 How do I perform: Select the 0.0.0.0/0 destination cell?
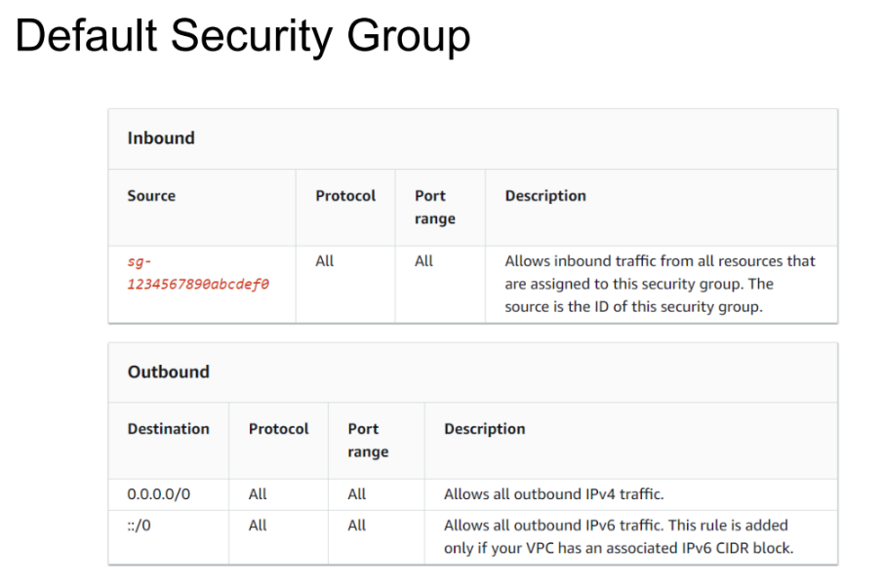[x=159, y=494]
